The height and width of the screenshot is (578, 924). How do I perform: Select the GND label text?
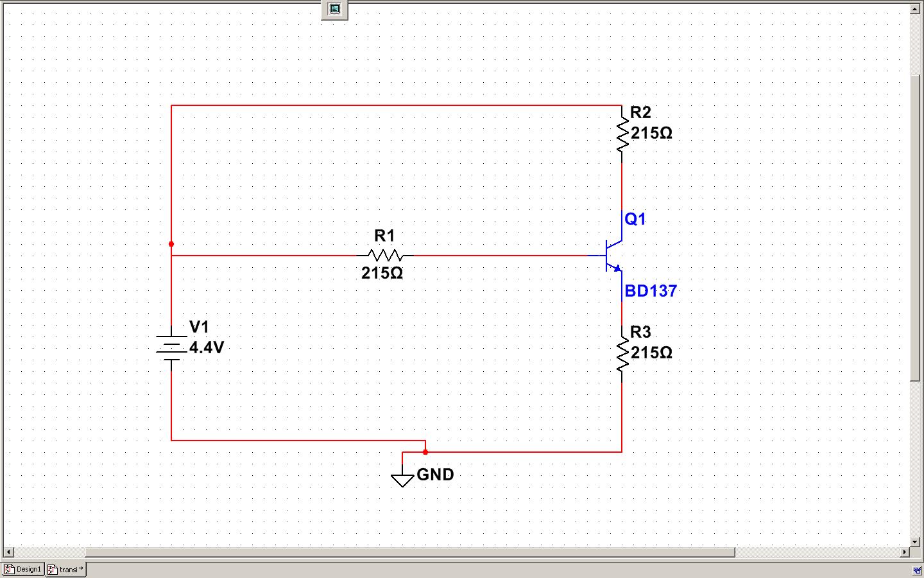[x=435, y=475]
